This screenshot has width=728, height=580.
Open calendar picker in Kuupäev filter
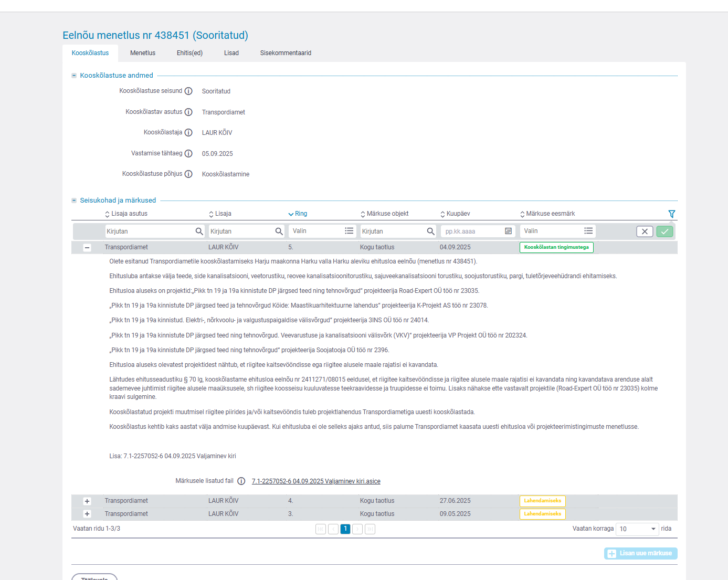(x=508, y=231)
